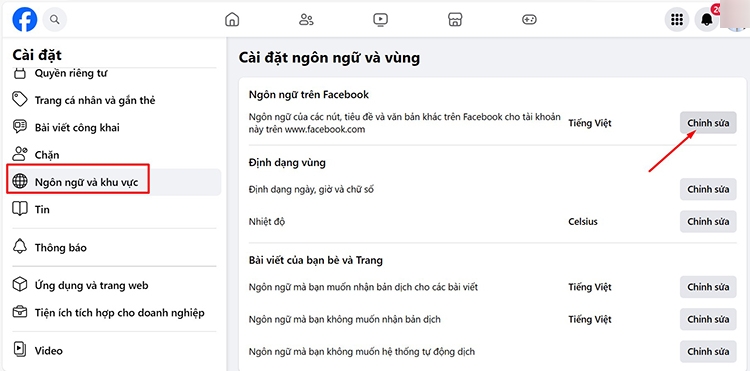
Task: Click the briefcase icon for Tiện ích
Action: tap(20, 313)
